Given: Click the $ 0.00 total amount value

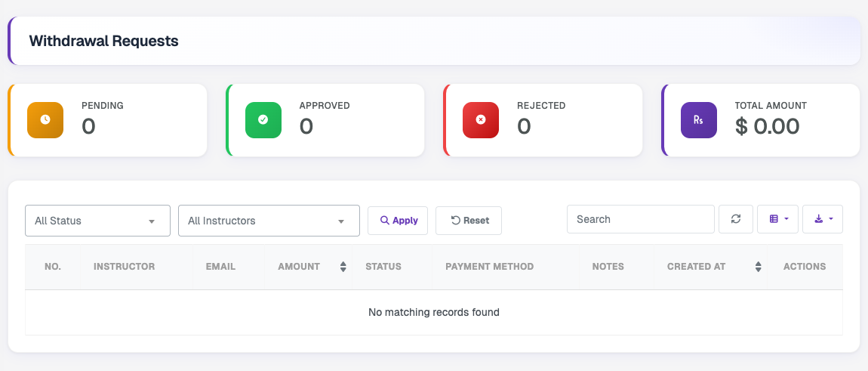Looking at the screenshot, I should pyautogui.click(x=767, y=126).
